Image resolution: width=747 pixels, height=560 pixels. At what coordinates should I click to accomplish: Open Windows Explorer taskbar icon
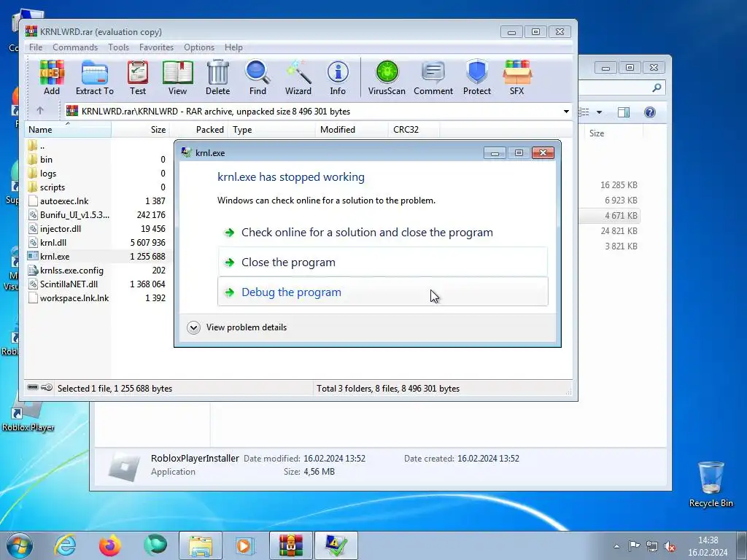[201, 545]
